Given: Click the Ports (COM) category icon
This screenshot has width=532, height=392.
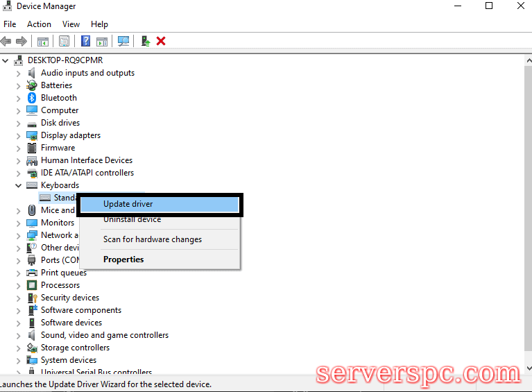Looking at the screenshot, I should click(31, 260).
